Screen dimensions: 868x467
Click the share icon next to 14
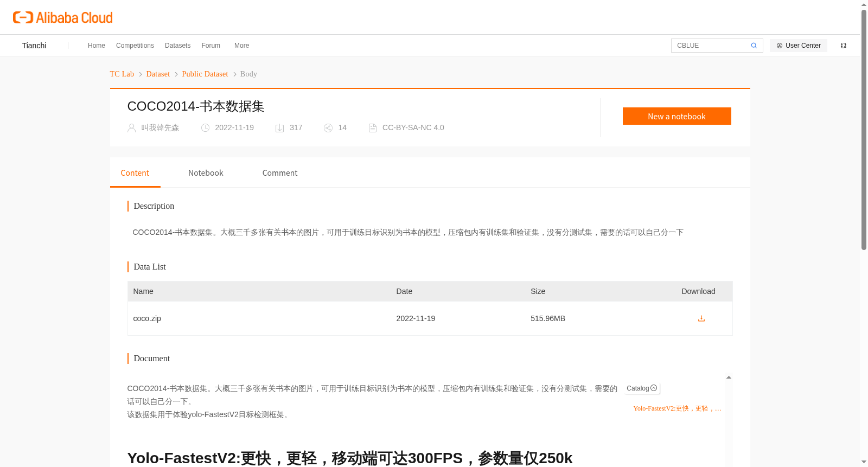(328, 128)
